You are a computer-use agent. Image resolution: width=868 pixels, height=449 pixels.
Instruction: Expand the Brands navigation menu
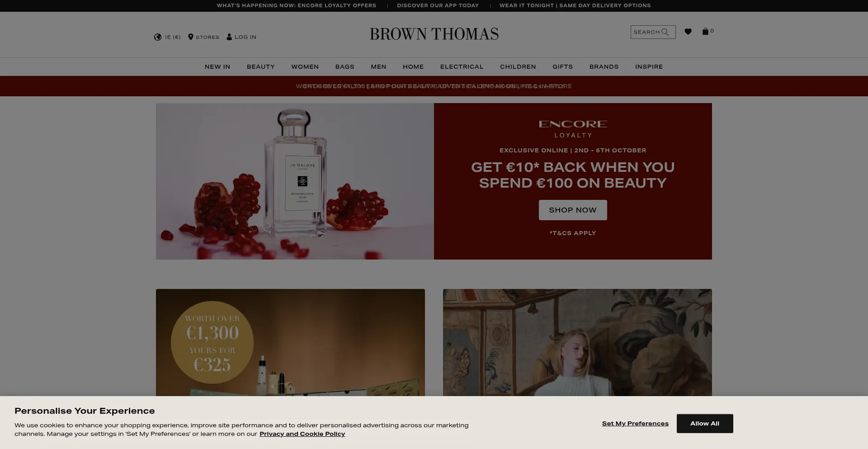[604, 66]
